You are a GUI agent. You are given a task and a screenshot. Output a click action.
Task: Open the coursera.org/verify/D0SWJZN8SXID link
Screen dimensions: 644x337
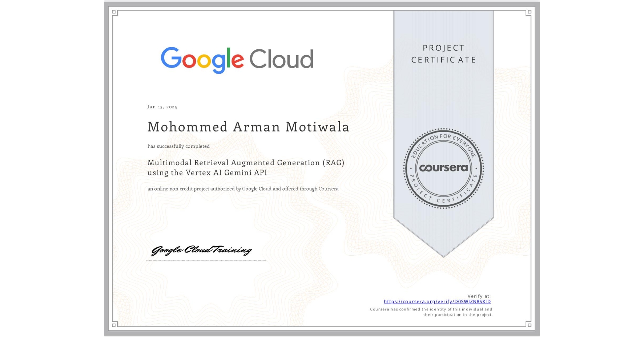coord(438,301)
